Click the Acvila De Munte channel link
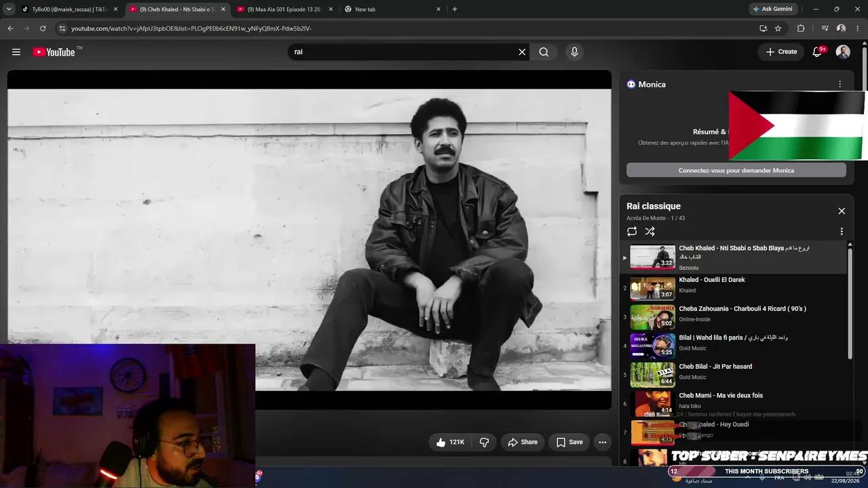868x488 pixels. 646,218
